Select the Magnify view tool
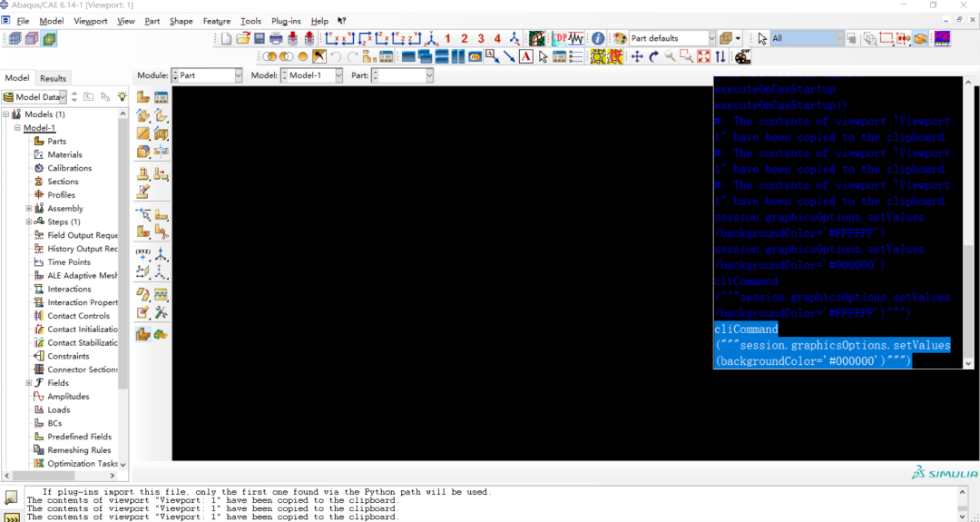Screen dimensions: 980x522 click(670, 57)
